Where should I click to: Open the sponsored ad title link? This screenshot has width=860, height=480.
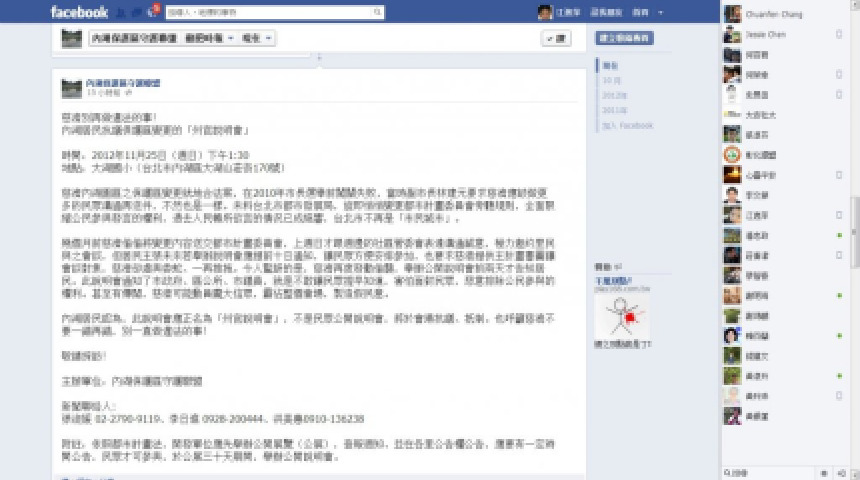(613, 281)
